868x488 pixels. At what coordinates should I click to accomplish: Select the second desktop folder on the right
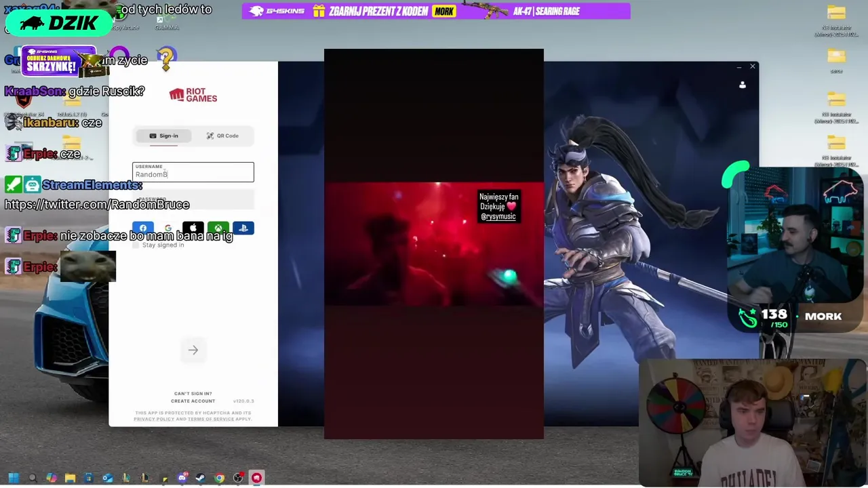(x=836, y=56)
